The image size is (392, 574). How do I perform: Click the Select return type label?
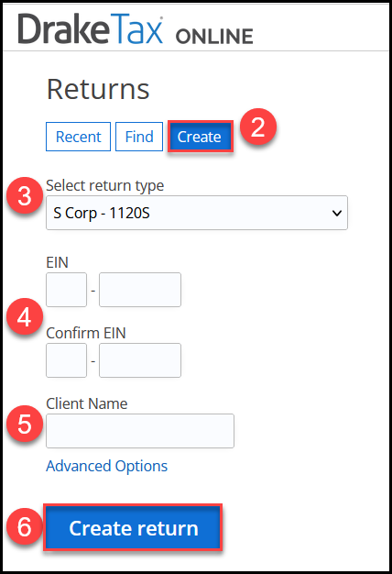coord(105,185)
